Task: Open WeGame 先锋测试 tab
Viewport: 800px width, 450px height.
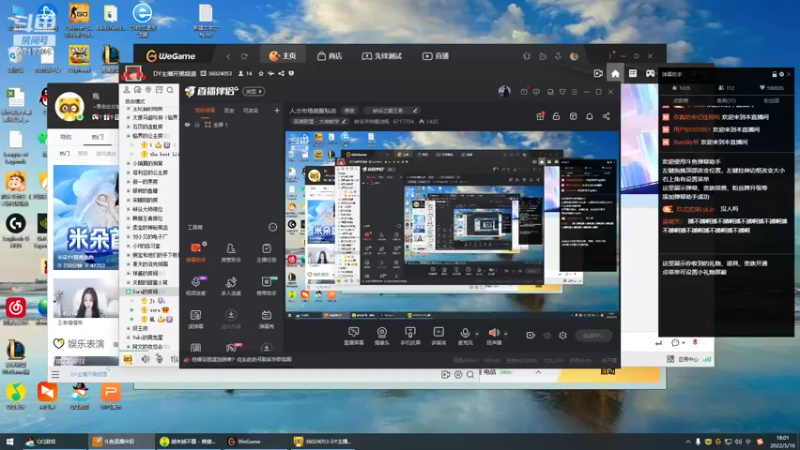Action: click(382, 56)
